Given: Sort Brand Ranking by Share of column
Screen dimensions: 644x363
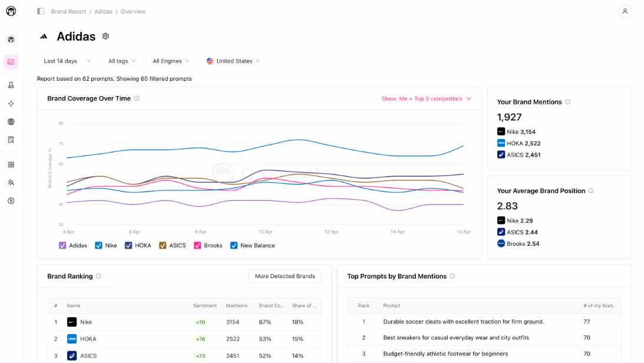Looking at the screenshot, I should (304, 306).
